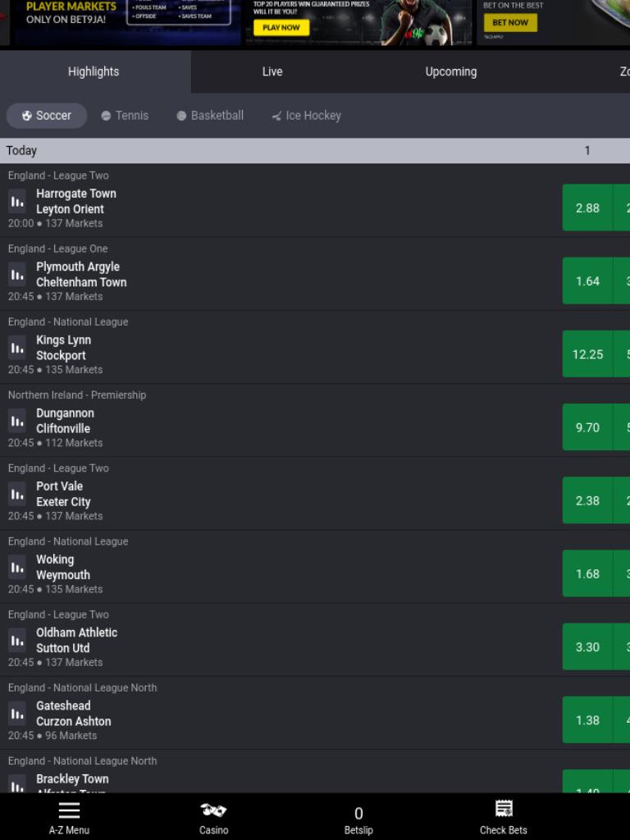
Task: Open stats icon for Dungannon match
Action: [17, 421]
